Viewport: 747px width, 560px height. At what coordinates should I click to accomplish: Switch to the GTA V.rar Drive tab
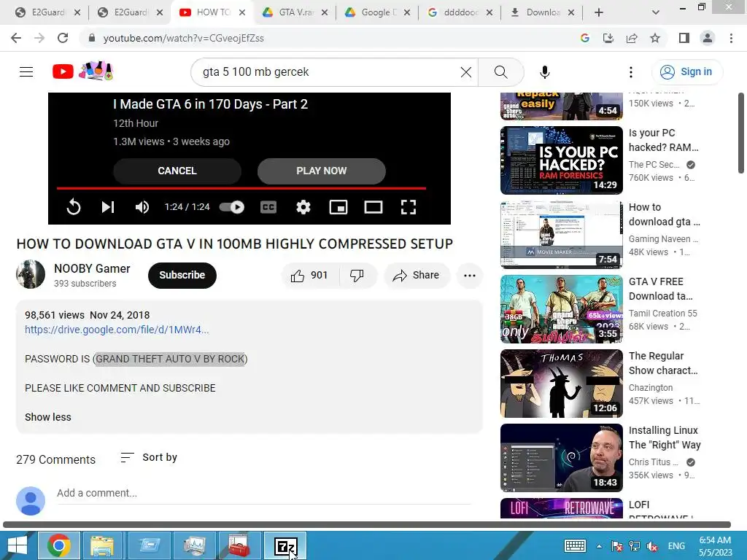point(295,12)
